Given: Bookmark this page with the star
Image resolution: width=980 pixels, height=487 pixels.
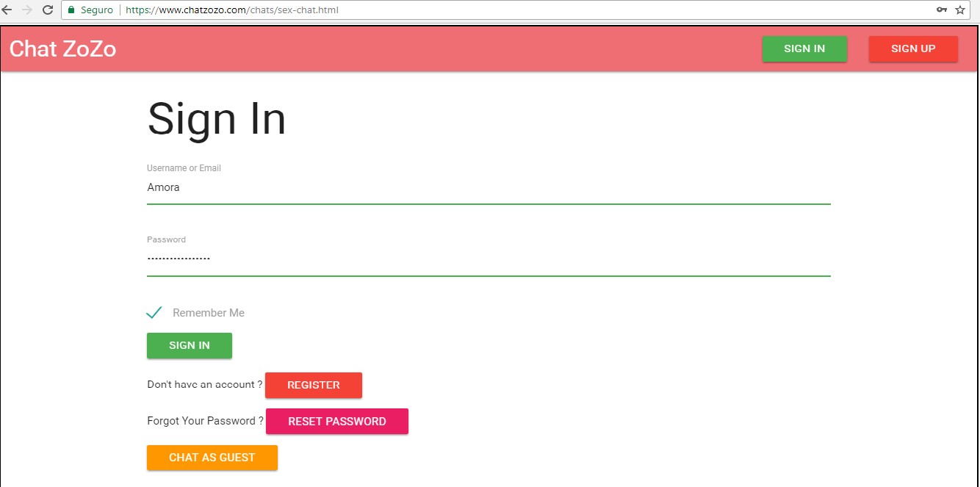Looking at the screenshot, I should point(959,10).
